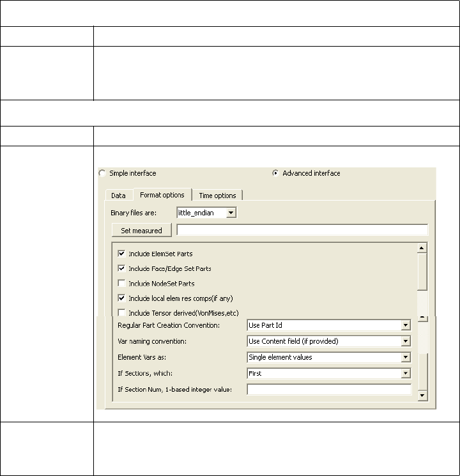Enable Include NodeSet Parts checkbox
The height and width of the screenshot is (476, 460).
[x=121, y=283]
